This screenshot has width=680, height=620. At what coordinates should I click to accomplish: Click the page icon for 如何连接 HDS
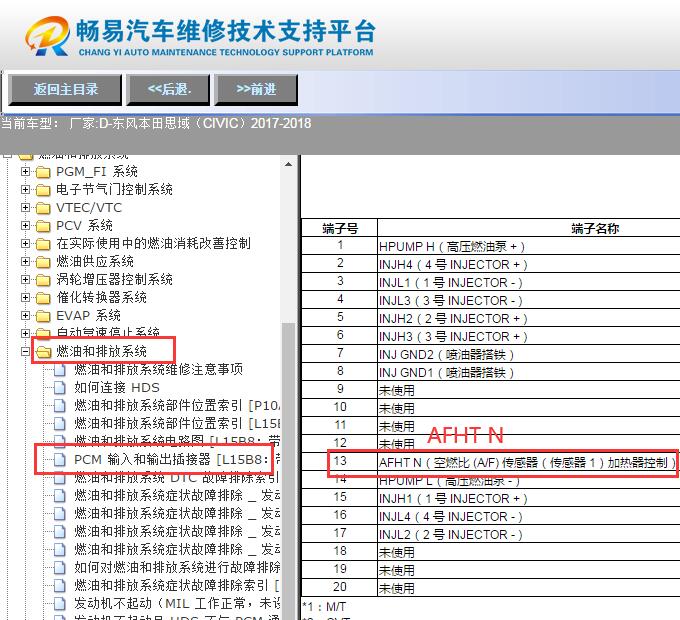pos(59,388)
